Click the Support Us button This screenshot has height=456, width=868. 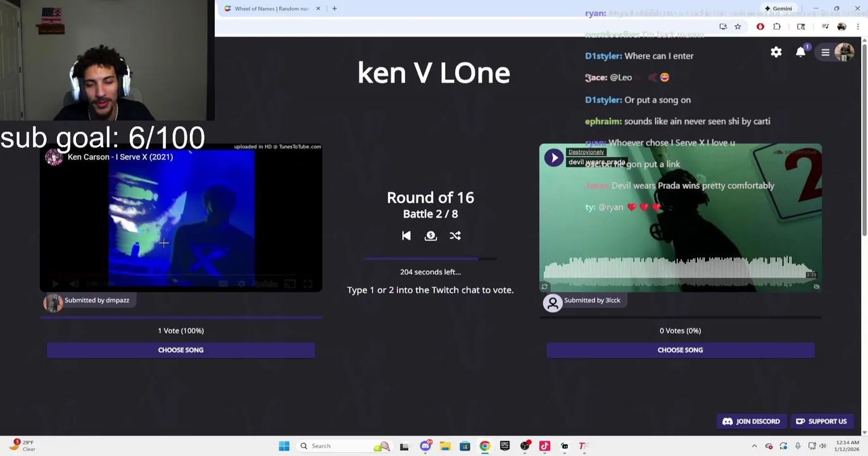[x=821, y=421]
